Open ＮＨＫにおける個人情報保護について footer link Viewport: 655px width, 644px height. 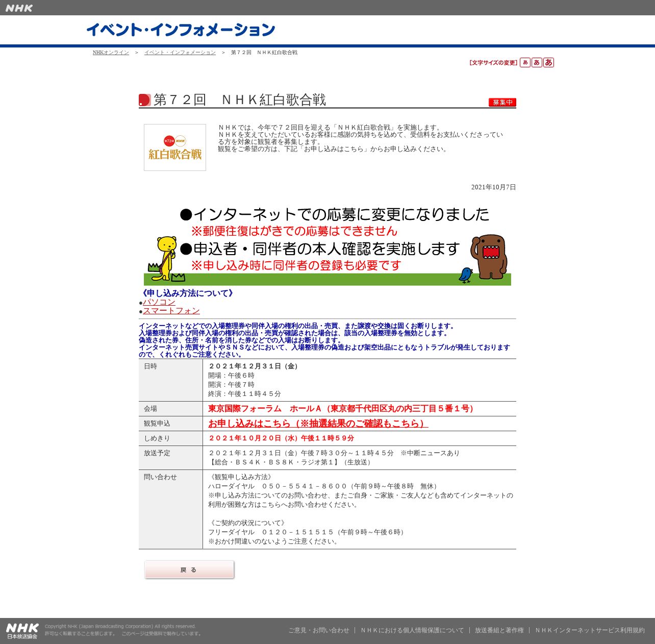pyautogui.click(x=412, y=630)
